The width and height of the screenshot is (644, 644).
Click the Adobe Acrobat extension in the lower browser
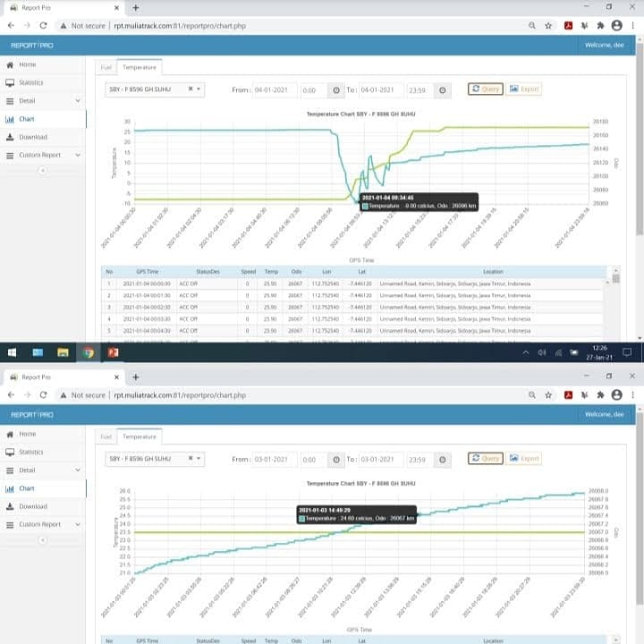[x=568, y=394]
